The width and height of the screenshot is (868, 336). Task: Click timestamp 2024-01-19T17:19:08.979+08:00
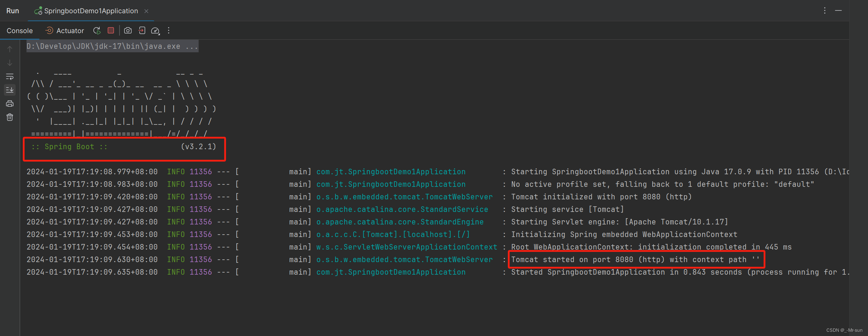click(x=92, y=172)
